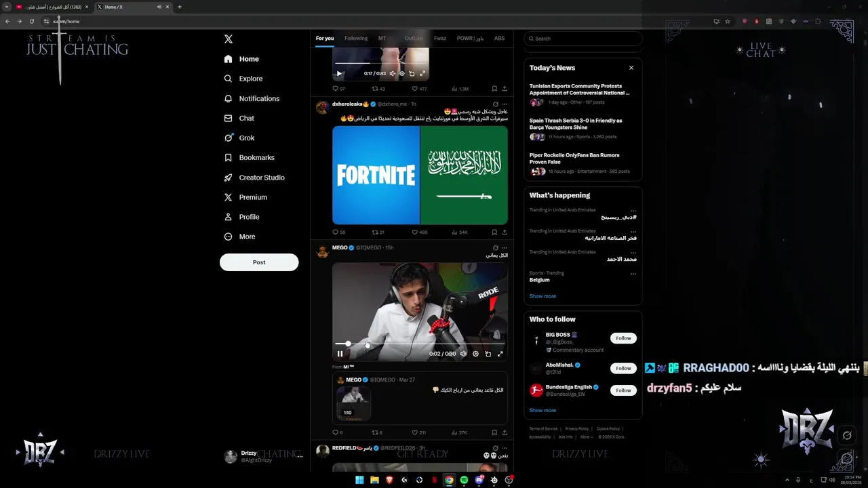Open more options on dxheroleaks post

pos(504,104)
